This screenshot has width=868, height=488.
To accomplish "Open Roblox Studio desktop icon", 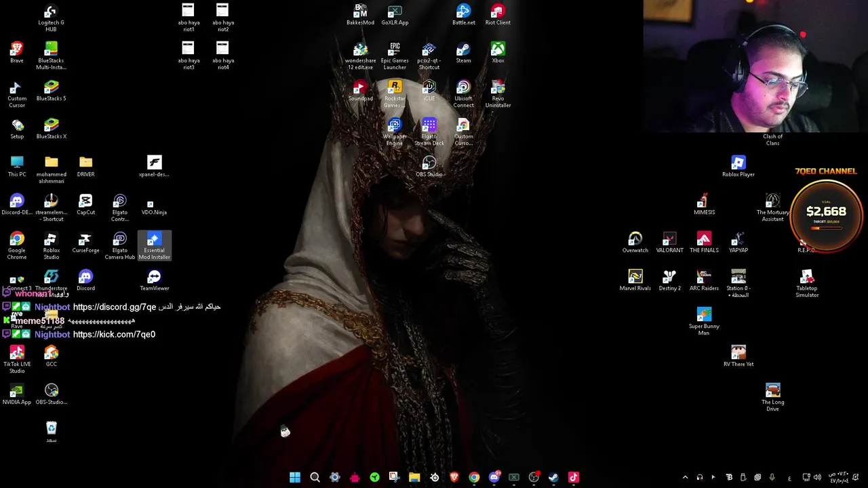I will 51,246.
